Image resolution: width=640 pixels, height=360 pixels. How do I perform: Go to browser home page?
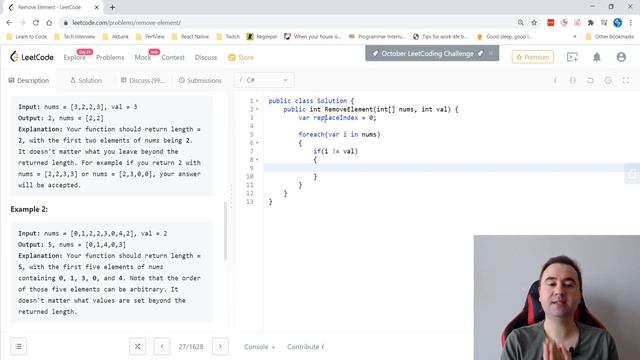click(x=49, y=23)
